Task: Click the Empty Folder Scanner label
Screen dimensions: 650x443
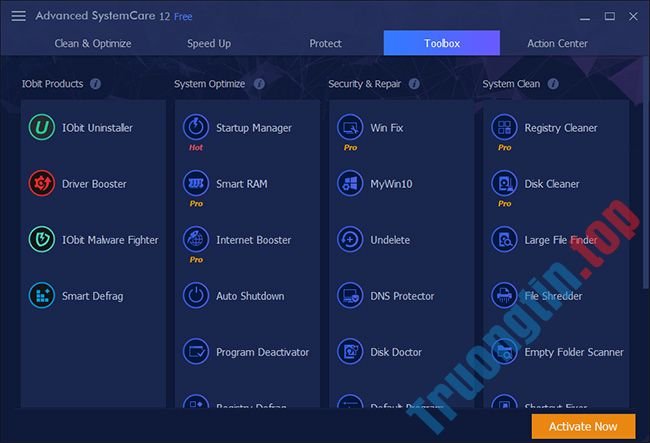Action: (574, 352)
